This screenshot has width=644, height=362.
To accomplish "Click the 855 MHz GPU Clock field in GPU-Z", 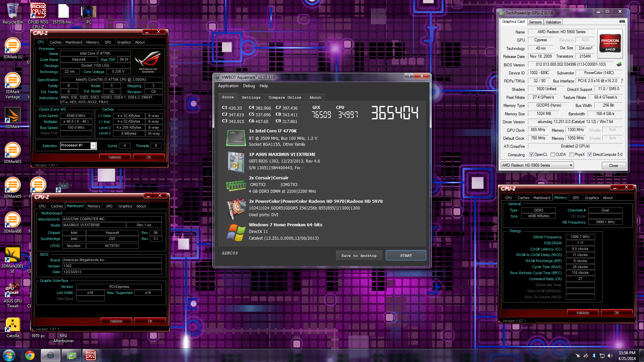I will click(x=538, y=130).
